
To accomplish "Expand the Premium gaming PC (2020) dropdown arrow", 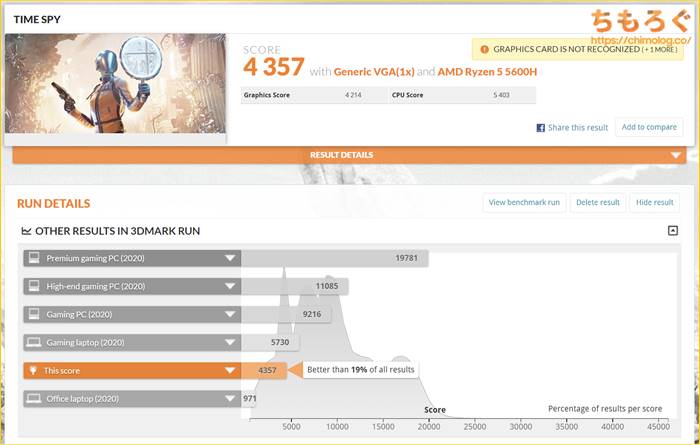I will pos(230,258).
